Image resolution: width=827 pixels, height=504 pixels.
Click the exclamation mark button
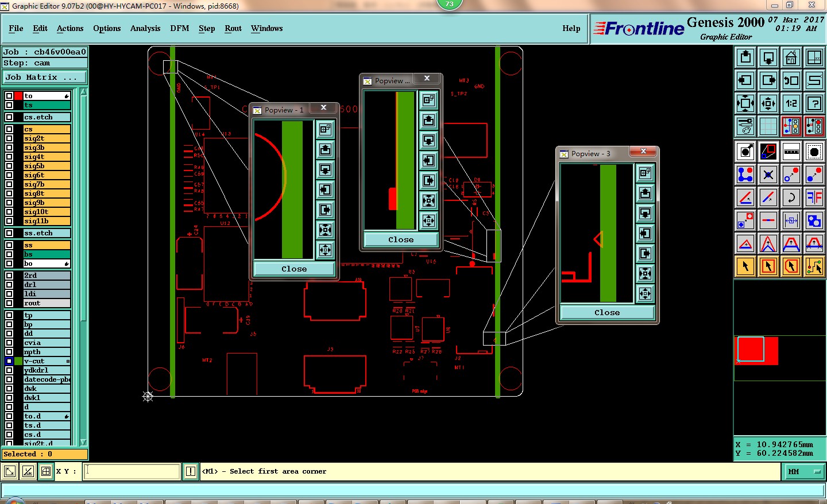point(191,472)
